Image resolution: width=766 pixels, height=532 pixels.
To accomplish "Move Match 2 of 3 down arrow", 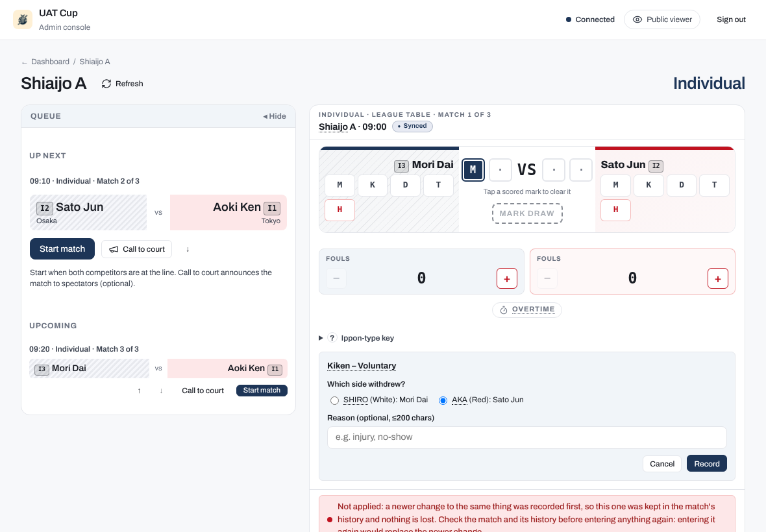I will click(x=188, y=249).
